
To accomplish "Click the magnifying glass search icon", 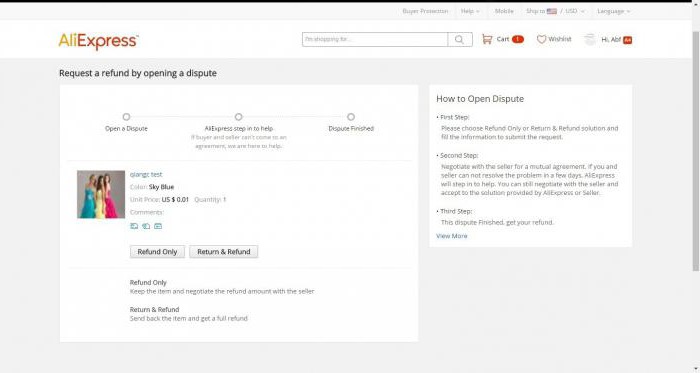I will [x=459, y=39].
